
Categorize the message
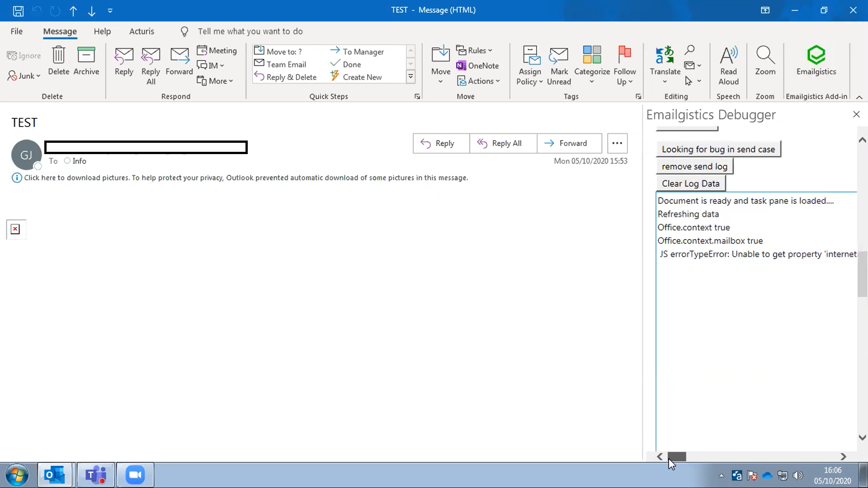click(x=592, y=65)
